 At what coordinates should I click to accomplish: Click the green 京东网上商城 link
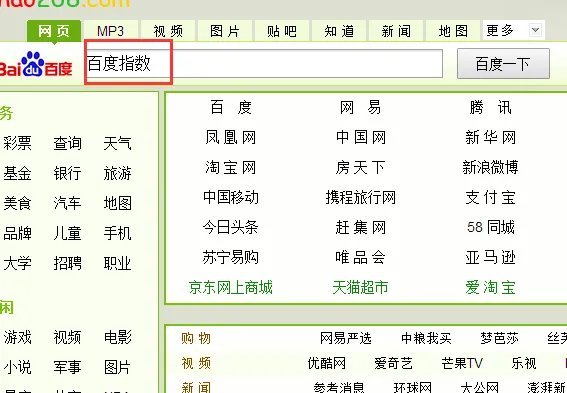231,287
